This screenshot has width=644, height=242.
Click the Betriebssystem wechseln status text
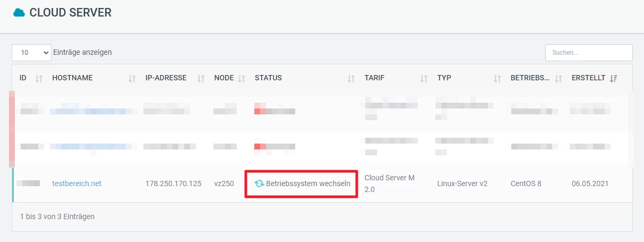[x=308, y=183]
